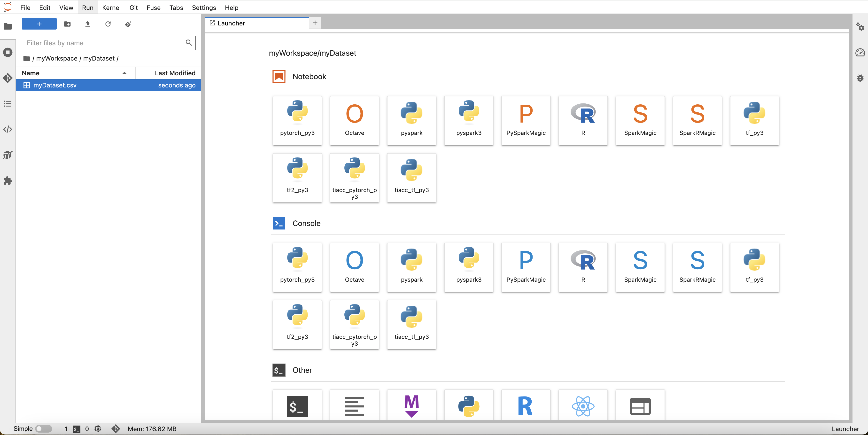Viewport: 868px width, 435px height.
Task: Open the Kernel menu
Action: tap(111, 8)
